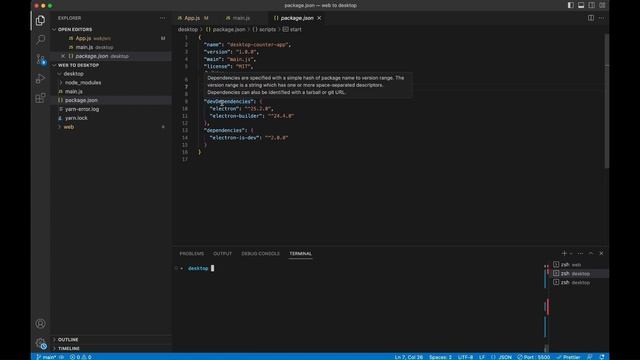
Task: Open the Search view in activity bar
Action: click(x=40, y=40)
